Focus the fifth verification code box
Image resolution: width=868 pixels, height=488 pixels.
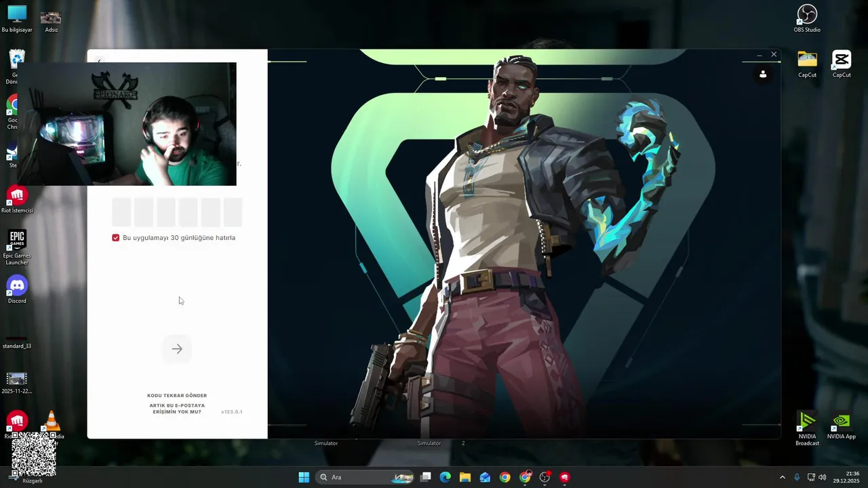point(211,212)
